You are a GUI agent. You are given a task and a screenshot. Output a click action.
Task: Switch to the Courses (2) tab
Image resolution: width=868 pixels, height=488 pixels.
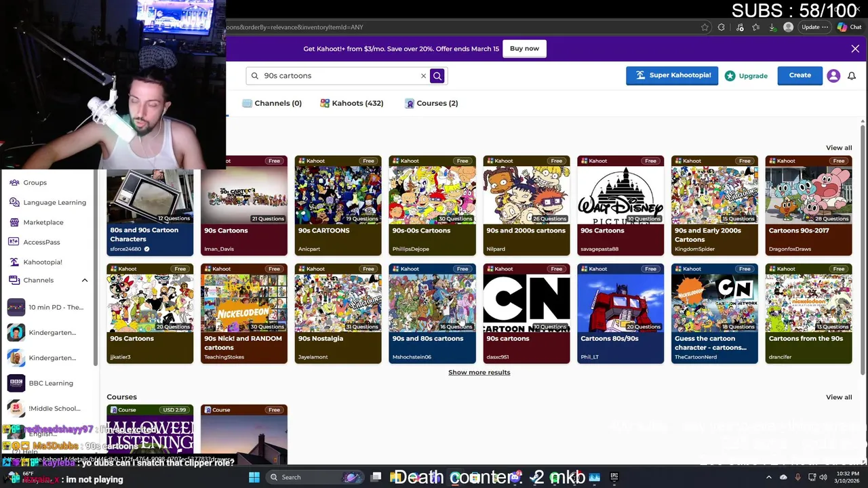(x=431, y=103)
